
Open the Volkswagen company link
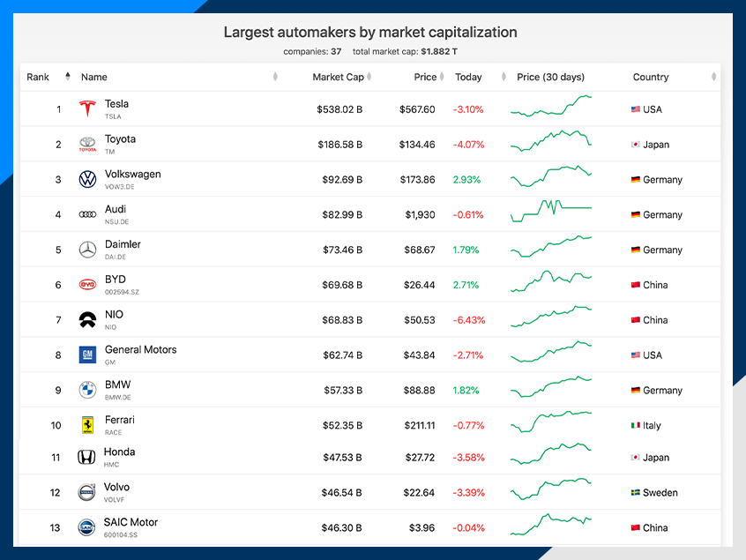click(x=133, y=174)
